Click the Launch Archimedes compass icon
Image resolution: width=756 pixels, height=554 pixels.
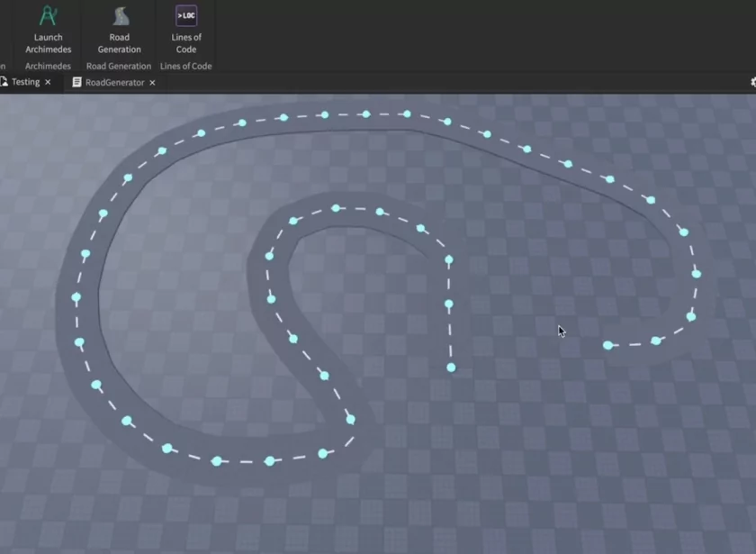(x=48, y=16)
